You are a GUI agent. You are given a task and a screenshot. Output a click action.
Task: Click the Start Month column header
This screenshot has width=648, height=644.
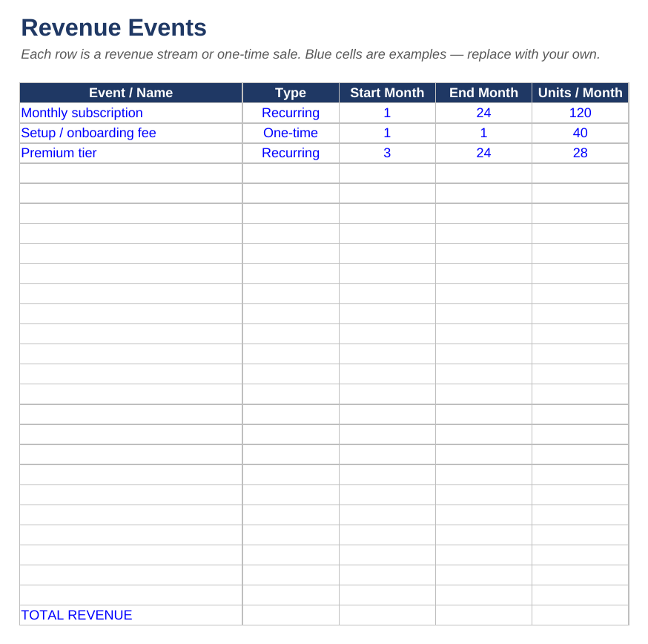click(x=387, y=93)
